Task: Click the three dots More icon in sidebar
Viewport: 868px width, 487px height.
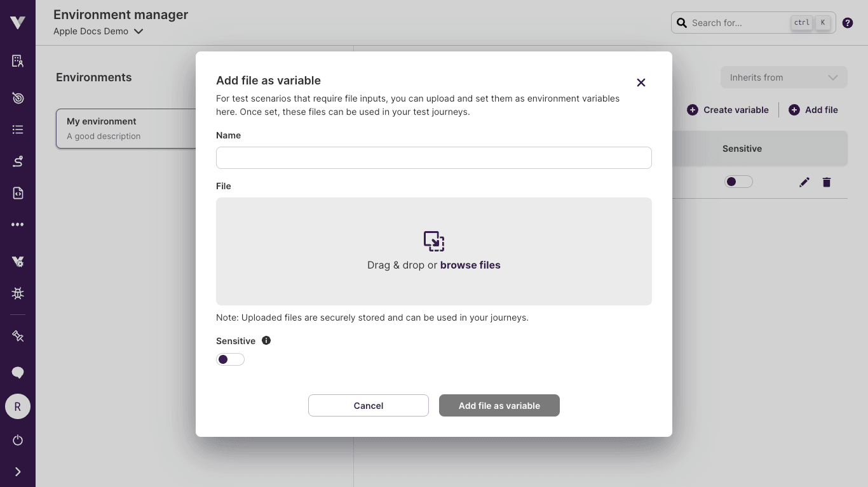Action: pyautogui.click(x=18, y=225)
